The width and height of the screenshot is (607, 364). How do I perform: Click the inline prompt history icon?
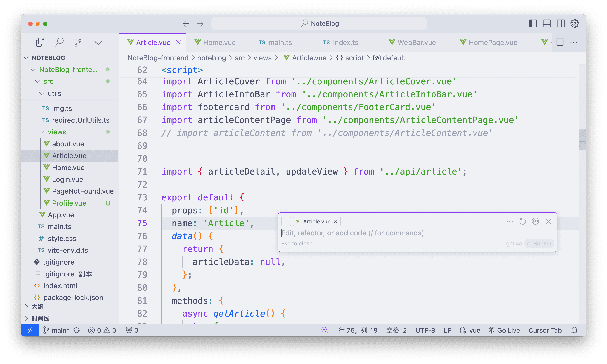(522, 221)
